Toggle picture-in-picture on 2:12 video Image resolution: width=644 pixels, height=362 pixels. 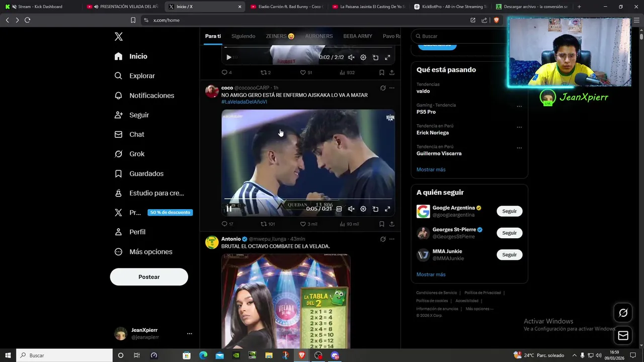375,57
